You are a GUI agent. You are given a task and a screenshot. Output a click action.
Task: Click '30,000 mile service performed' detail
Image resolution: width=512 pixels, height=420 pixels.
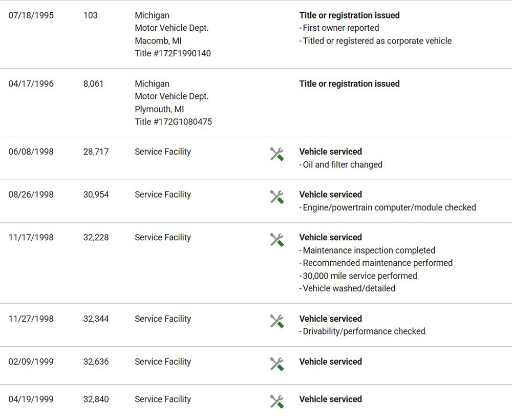pyautogui.click(x=359, y=276)
